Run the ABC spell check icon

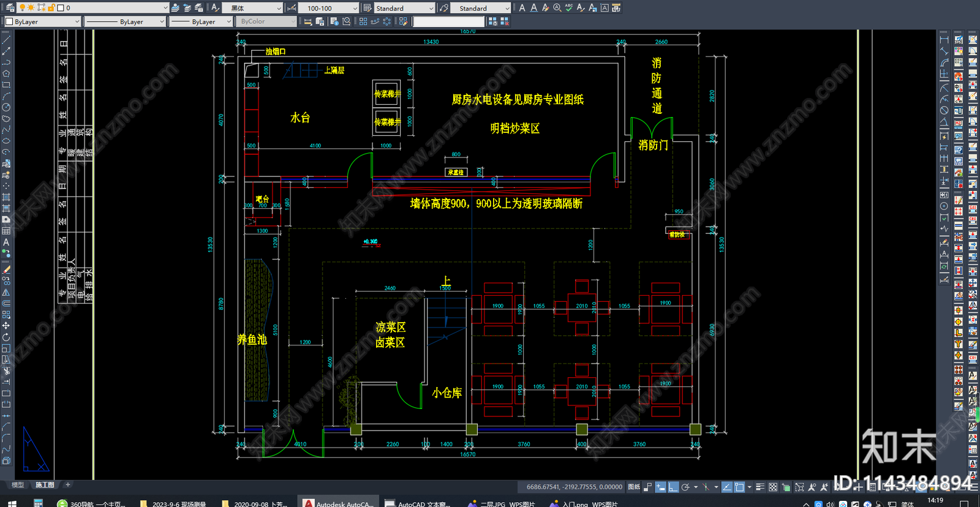point(569,8)
